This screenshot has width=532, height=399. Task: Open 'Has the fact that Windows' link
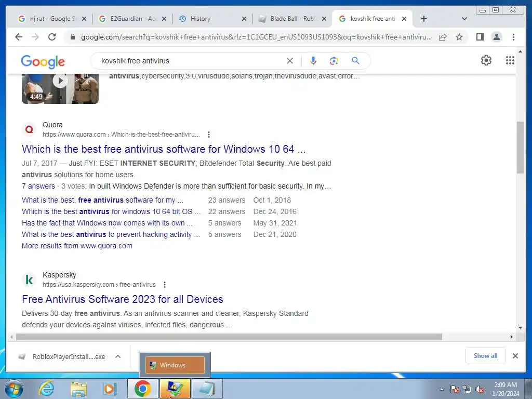(x=107, y=223)
